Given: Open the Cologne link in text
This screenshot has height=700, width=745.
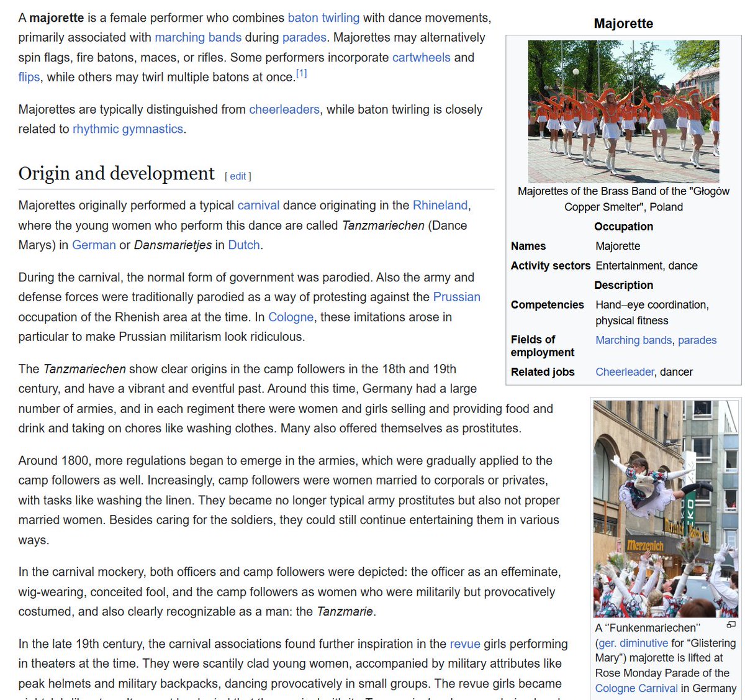Looking at the screenshot, I should click(291, 317).
